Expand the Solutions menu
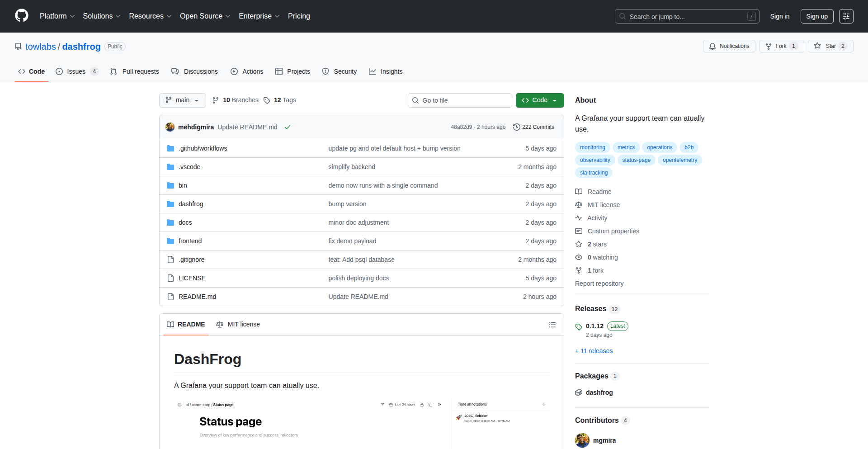 point(102,16)
